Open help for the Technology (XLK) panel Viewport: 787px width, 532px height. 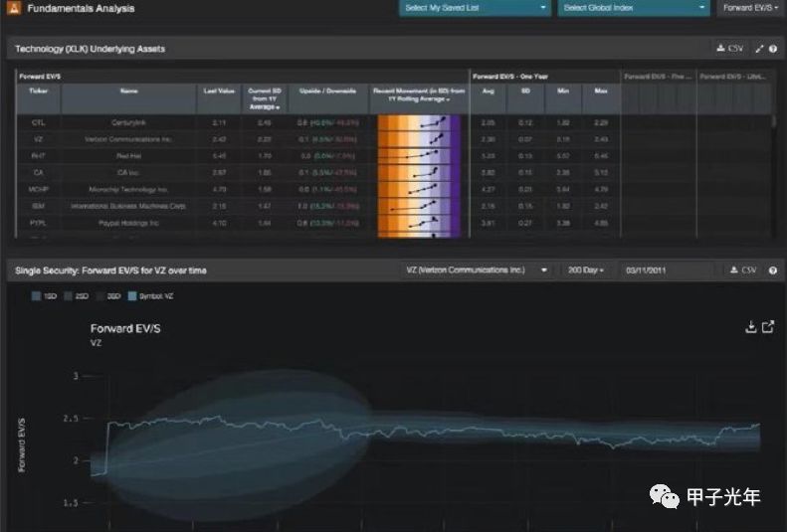tap(773, 49)
